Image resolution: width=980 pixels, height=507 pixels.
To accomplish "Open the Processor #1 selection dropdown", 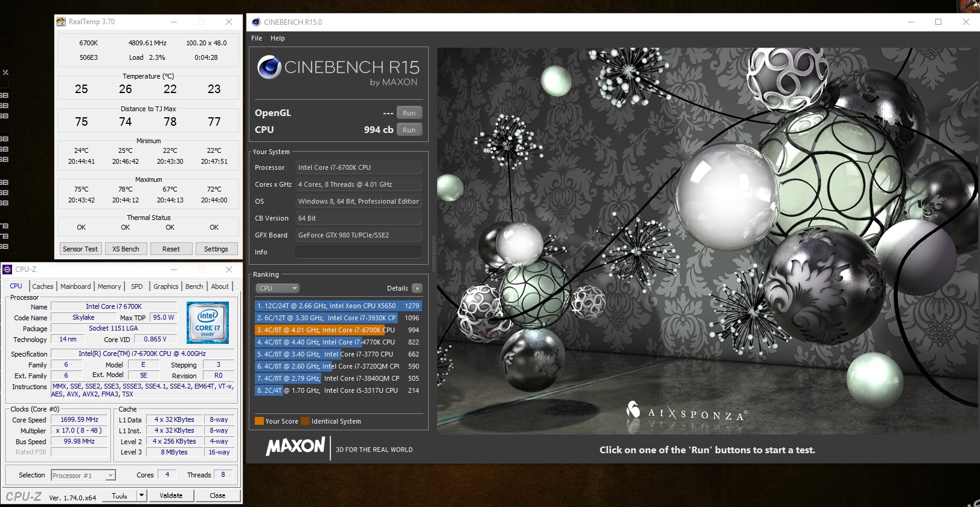I will click(83, 476).
